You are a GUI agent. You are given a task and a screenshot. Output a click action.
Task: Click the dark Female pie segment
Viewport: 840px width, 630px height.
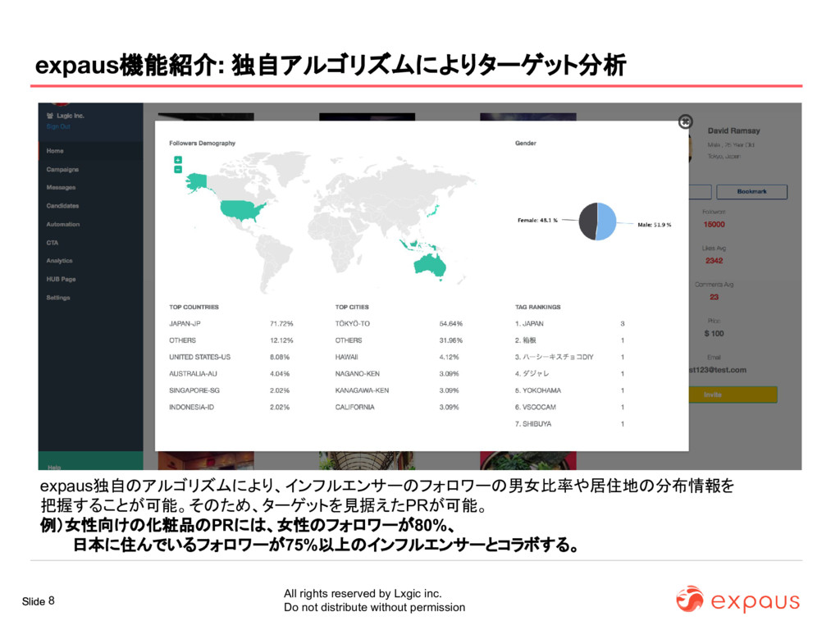pyautogui.click(x=587, y=221)
